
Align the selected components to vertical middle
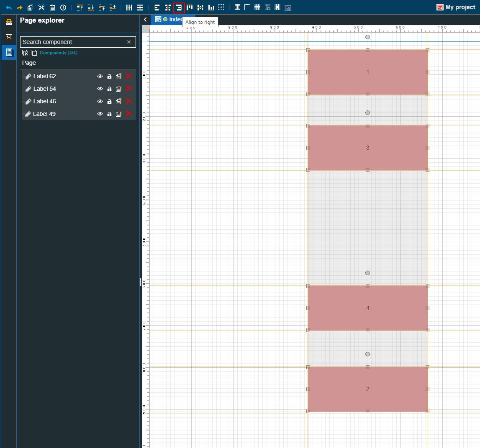tap(200, 8)
